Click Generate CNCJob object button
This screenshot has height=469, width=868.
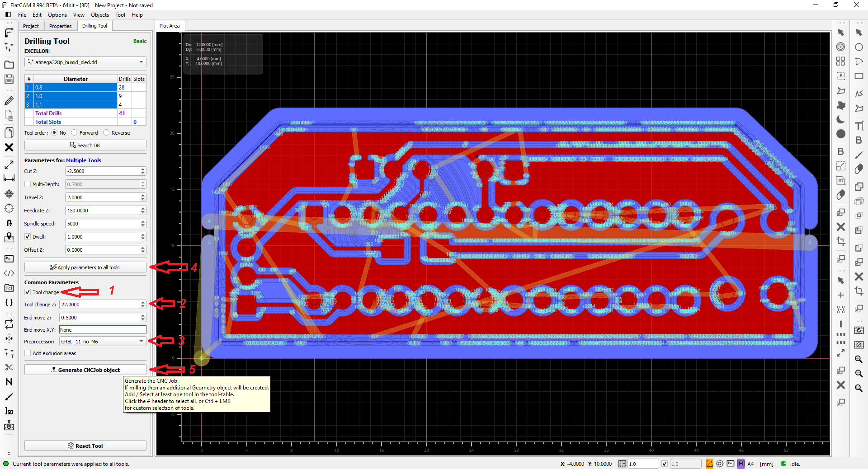(85, 370)
